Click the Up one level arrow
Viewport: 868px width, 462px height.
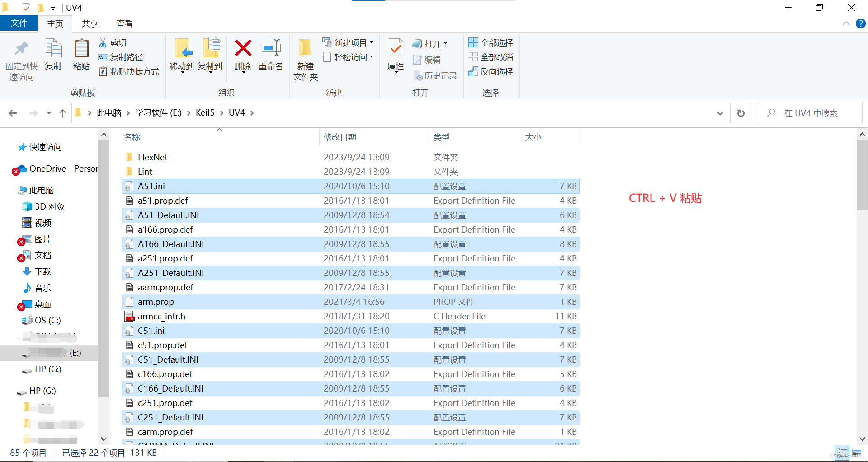pyautogui.click(x=63, y=113)
